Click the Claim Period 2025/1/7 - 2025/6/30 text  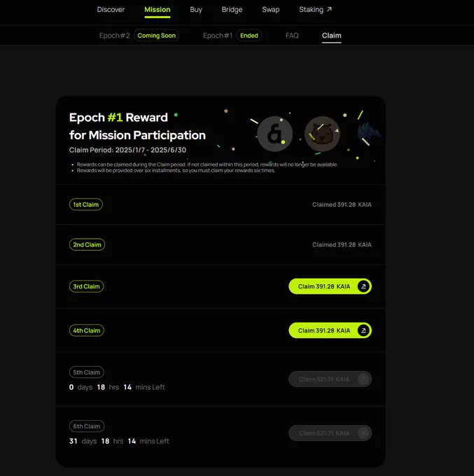[x=127, y=150]
